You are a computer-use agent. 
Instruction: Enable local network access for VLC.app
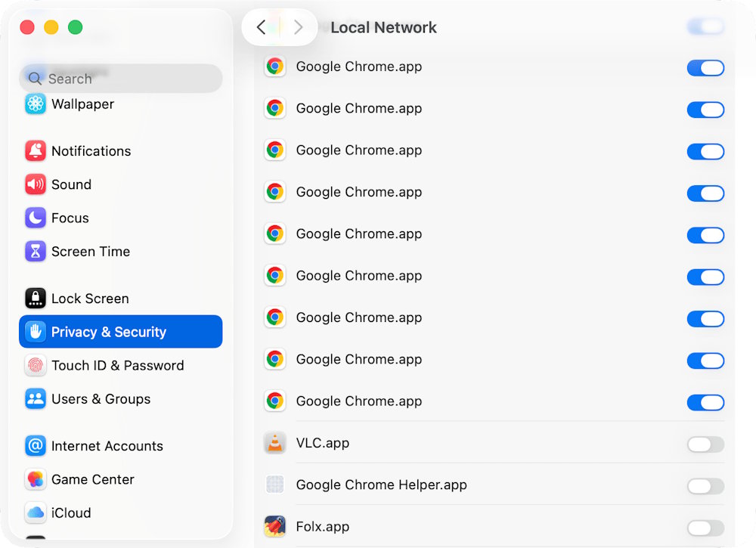coord(705,444)
